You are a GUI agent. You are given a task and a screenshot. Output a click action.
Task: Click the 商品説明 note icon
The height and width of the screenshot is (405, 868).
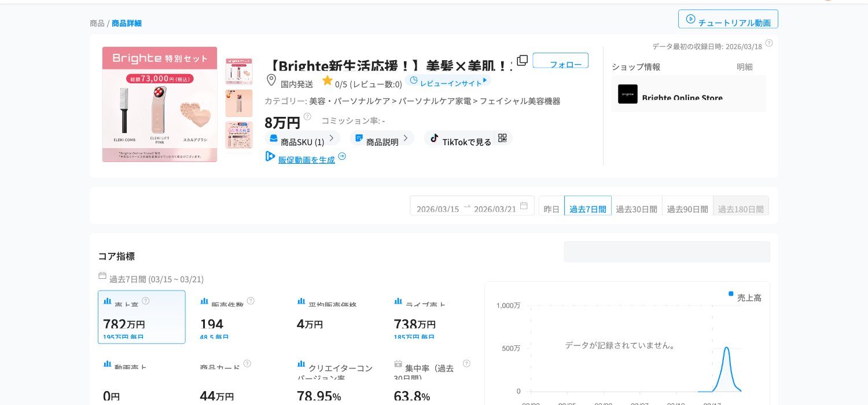click(x=359, y=138)
